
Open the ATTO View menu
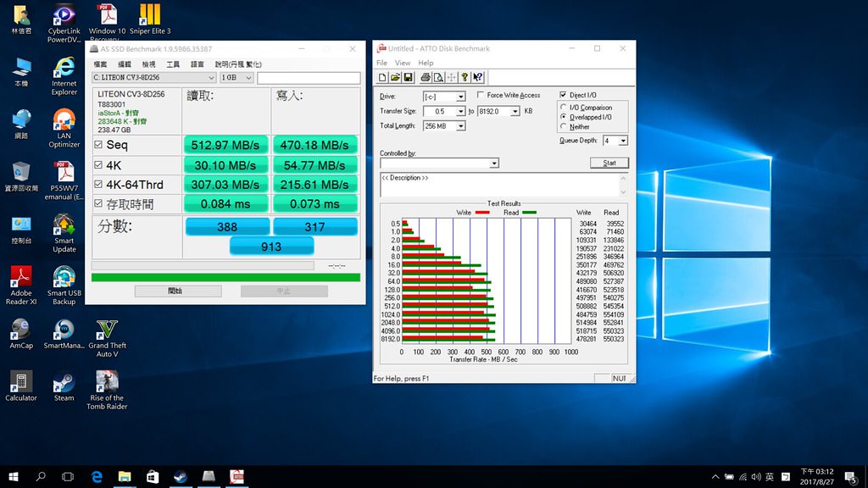(403, 63)
